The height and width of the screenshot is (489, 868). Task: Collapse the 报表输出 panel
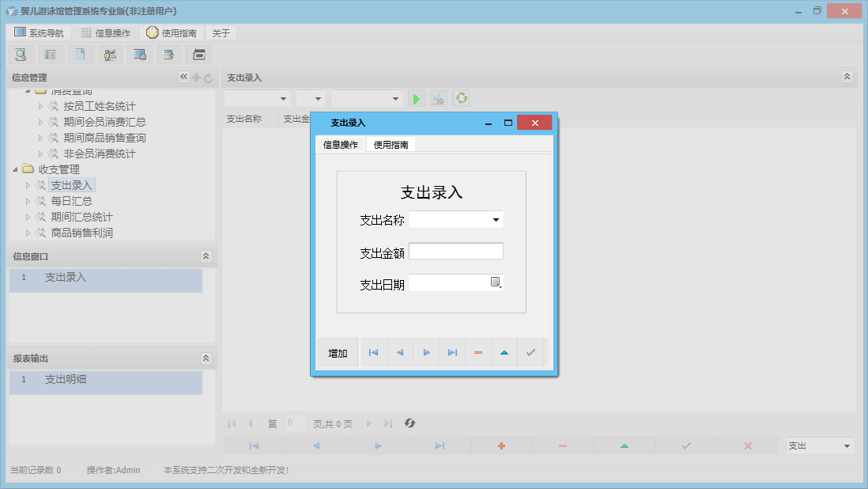pos(206,358)
